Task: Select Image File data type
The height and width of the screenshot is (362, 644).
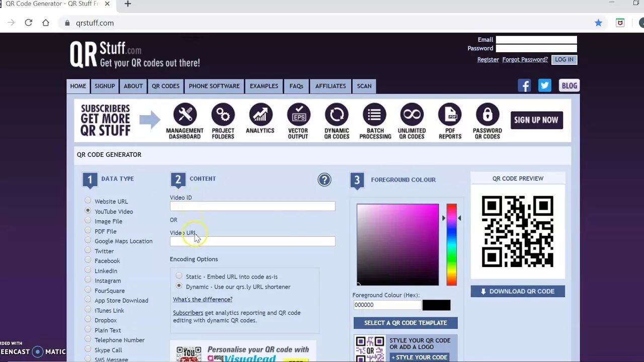Action: point(88,220)
